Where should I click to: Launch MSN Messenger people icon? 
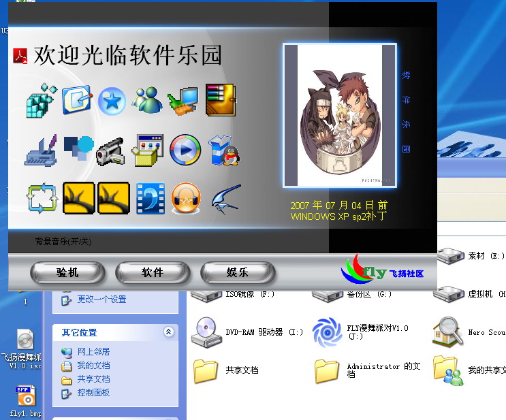[147, 100]
